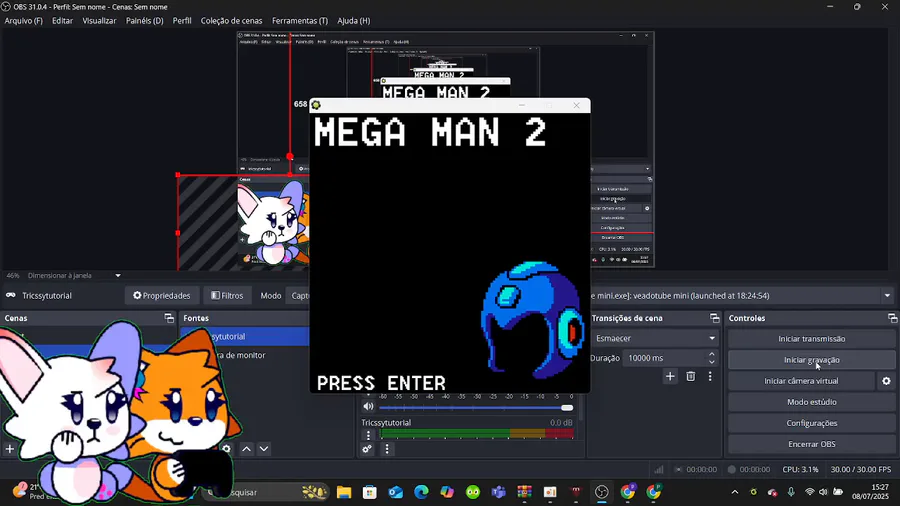Open Microsoft Edge from the taskbar
900x506 pixels.
tap(421, 492)
